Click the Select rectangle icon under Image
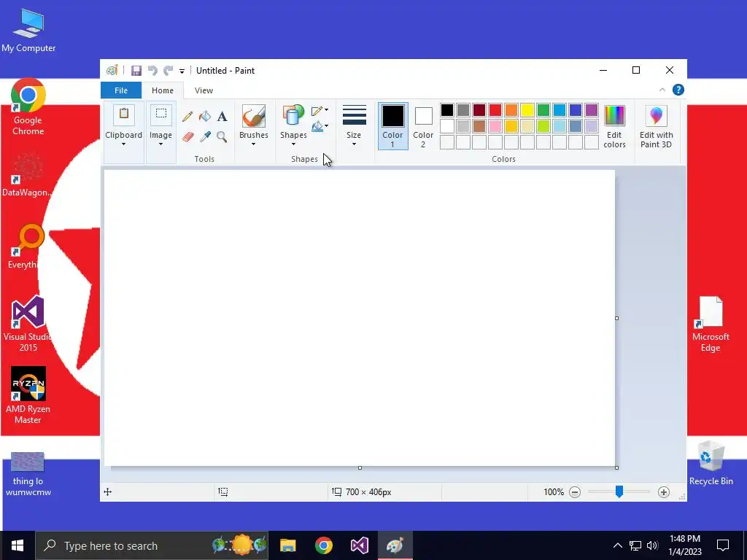The width and height of the screenshot is (747, 560). pyautogui.click(x=161, y=114)
